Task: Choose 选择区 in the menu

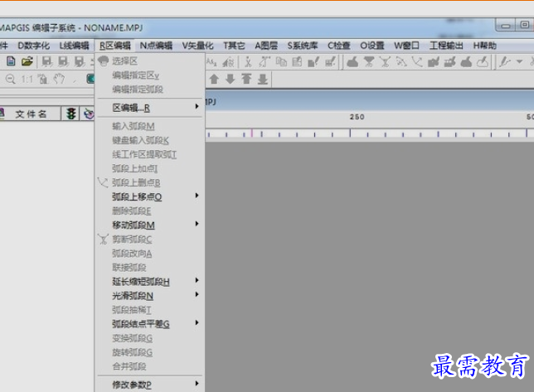Action: (x=150, y=61)
